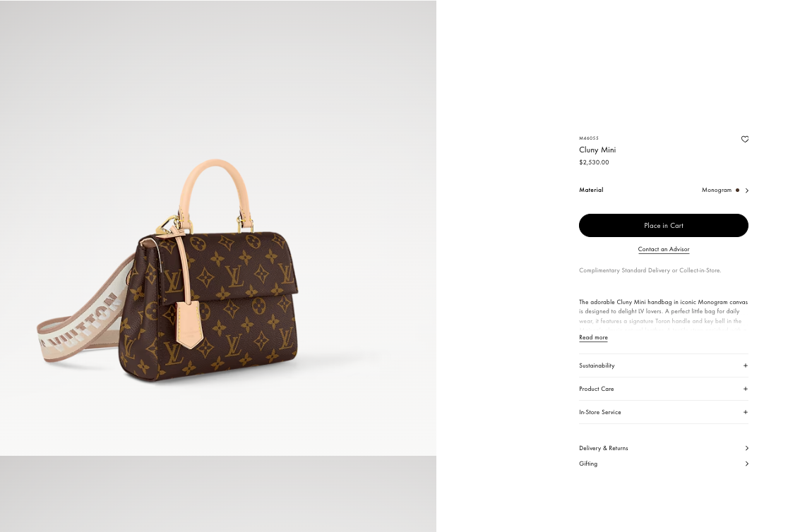Viewport: 812px width, 532px height.
Task: Click the Material selector chevron arrow
Action: click(x=746, y=191)
